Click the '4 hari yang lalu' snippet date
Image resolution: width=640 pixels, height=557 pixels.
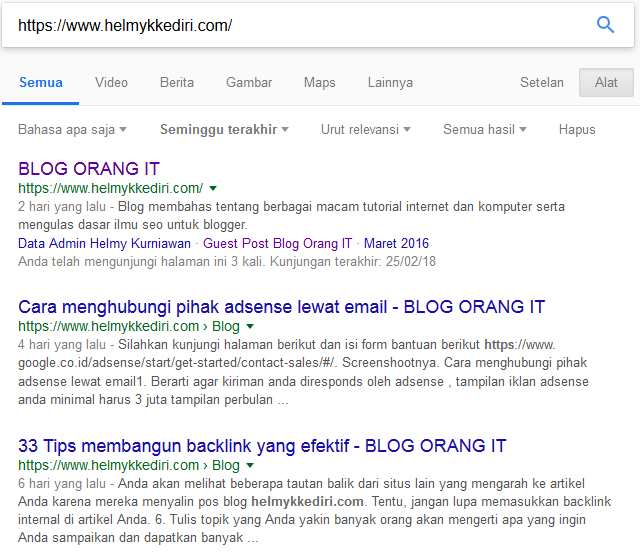point(62,344)
